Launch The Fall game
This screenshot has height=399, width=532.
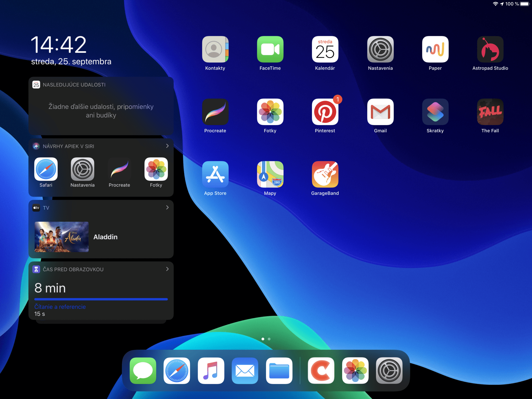pyautogui.click(x=490, y=112)
